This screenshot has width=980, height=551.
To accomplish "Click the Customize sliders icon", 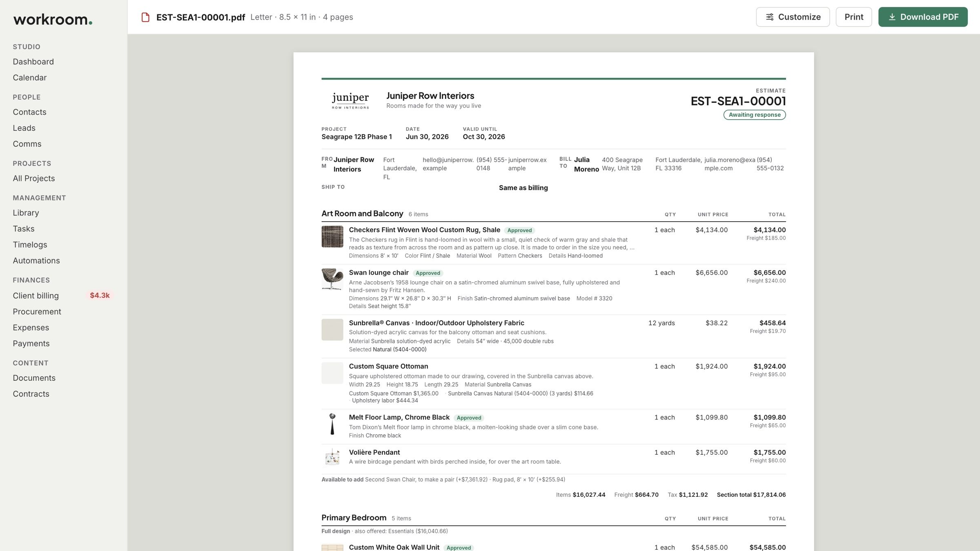I will point(769,17).
